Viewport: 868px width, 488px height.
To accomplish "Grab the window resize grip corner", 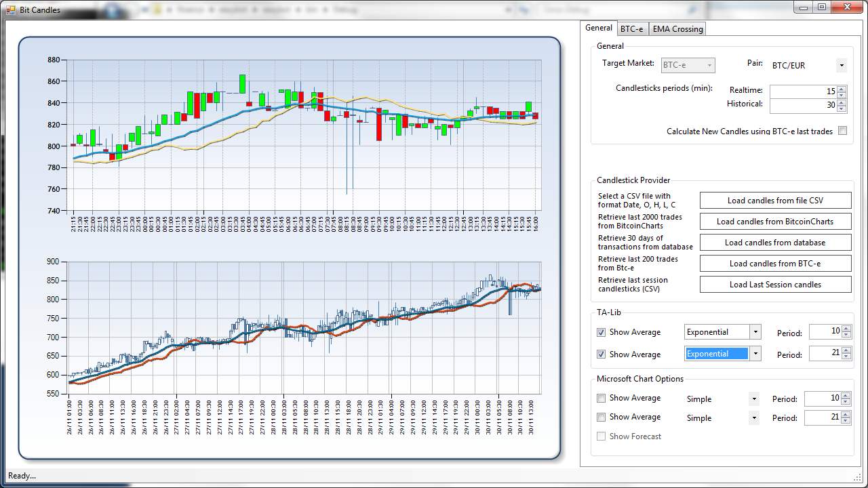I will (x=858, y=476).
